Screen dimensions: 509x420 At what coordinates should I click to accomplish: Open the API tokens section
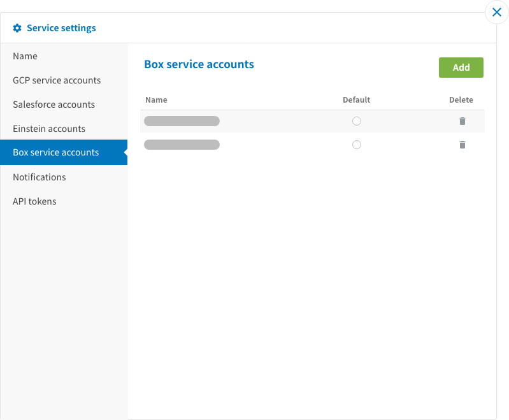pyautogui.click(x=64, y=201)
